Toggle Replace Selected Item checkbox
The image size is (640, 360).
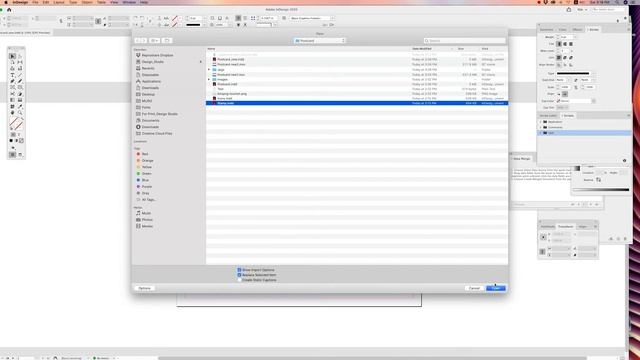tap(239, 275)
